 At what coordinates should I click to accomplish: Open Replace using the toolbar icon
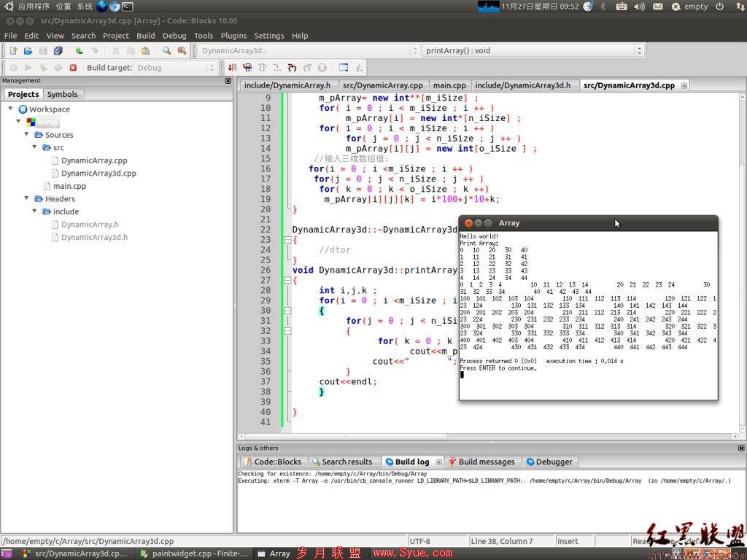[x=182, y=50]
